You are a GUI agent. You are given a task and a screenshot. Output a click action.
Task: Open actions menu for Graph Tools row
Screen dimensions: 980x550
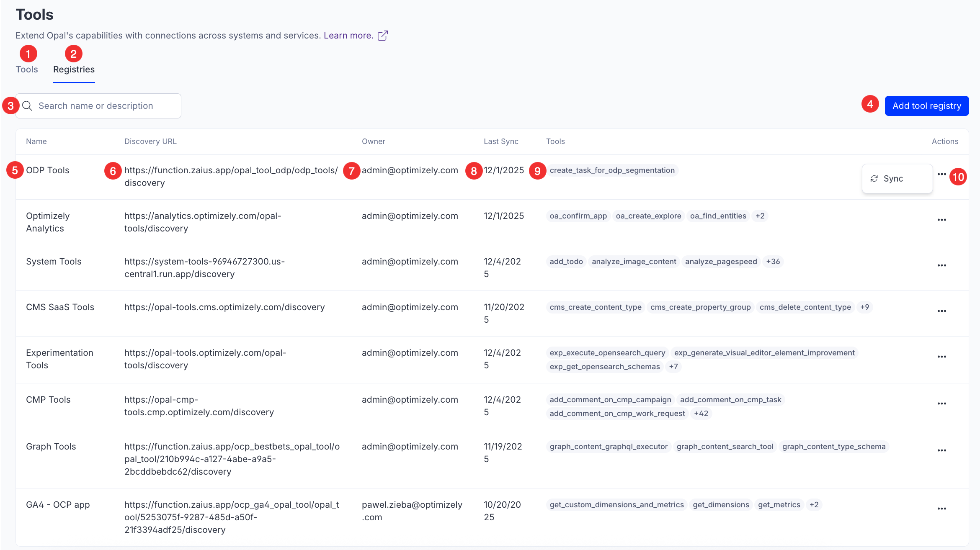click(x=942, y=450)
